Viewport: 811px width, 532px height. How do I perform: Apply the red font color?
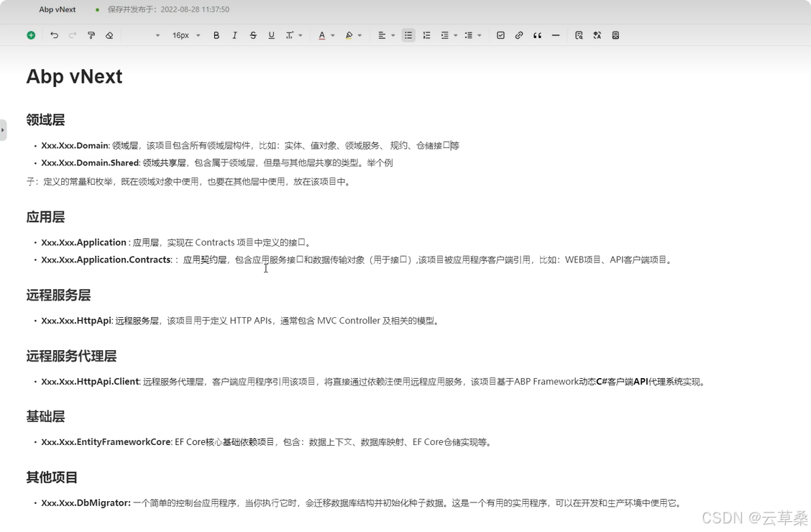[321, 35]
